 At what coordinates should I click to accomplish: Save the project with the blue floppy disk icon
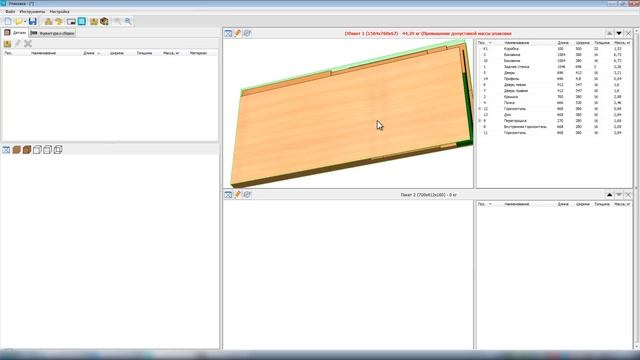coord(33,21)
